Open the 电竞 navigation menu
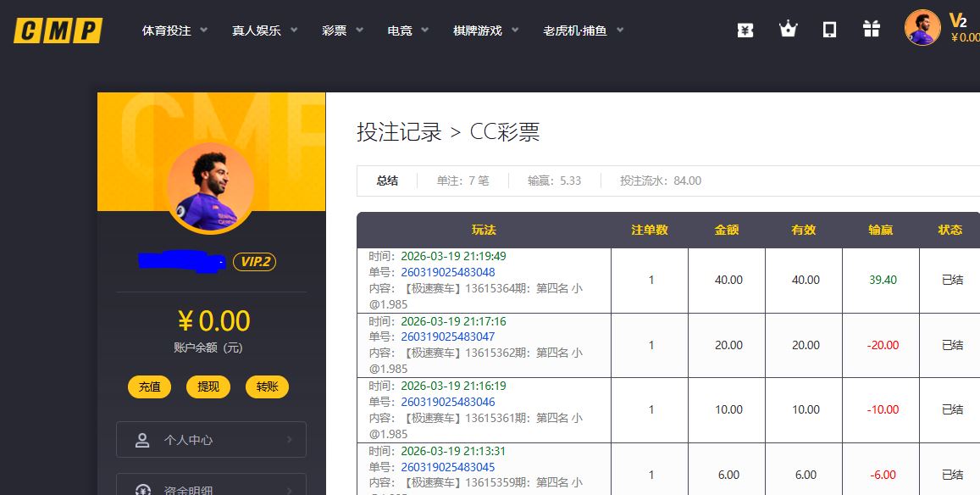Screen dimensions: 980x495 click(407, 31)
